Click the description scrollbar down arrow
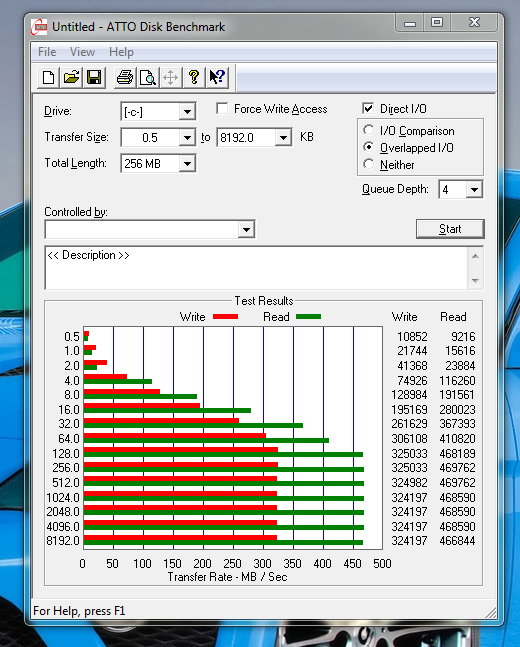Image resolution: width=520 pixels, height=647 pixels. pyautogui.click(x=475, y=281)
